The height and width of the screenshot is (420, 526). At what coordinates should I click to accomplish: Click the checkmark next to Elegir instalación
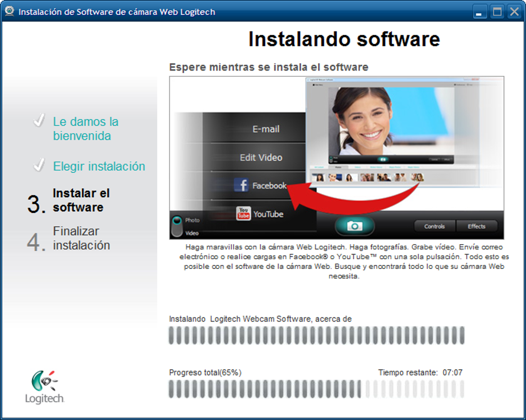(x=39, y=165)
